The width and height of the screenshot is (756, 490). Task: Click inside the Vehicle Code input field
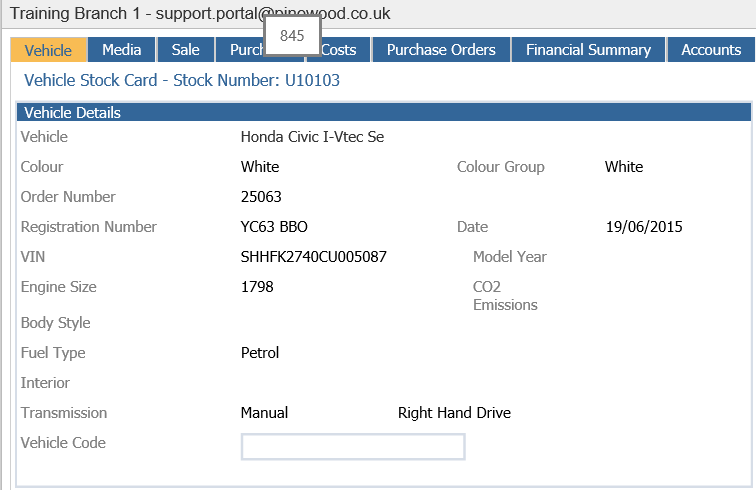point(353,447)
